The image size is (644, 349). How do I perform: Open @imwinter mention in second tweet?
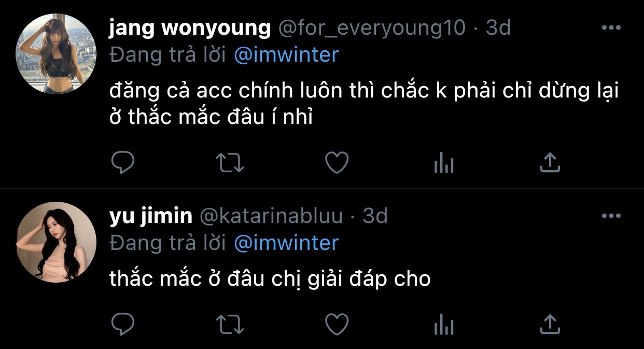click(x=286, y=242)
